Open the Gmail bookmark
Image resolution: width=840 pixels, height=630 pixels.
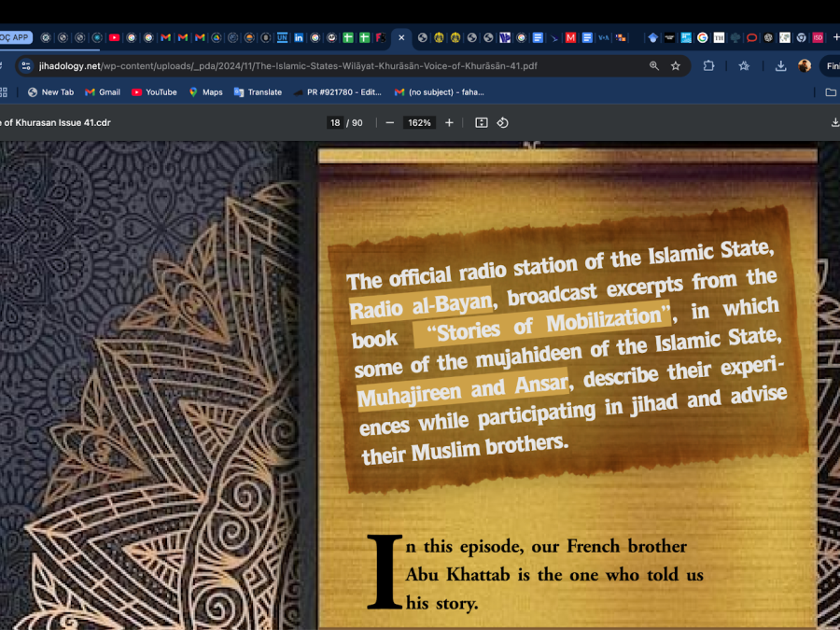pos(103,92)
